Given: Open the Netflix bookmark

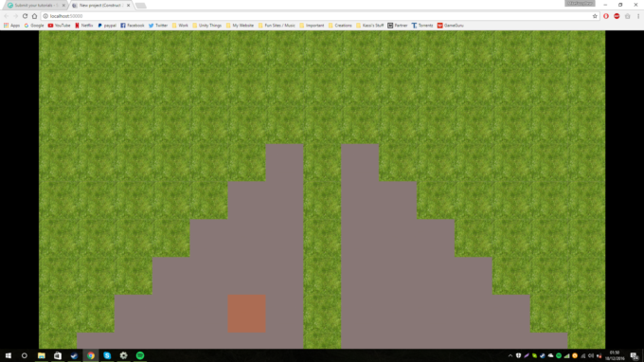Looking at the screenshot, I should pos(83,26).
